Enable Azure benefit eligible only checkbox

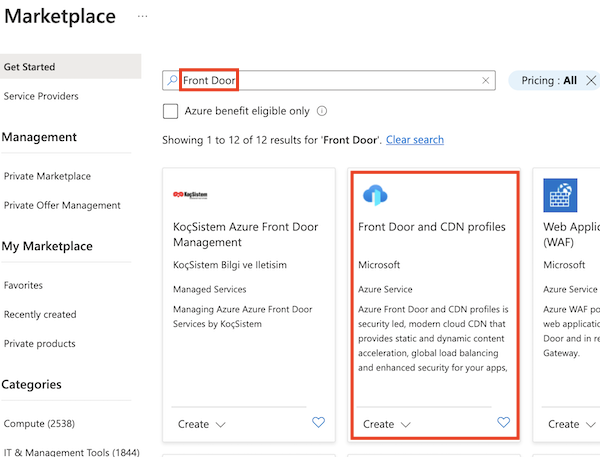point(170,111)
